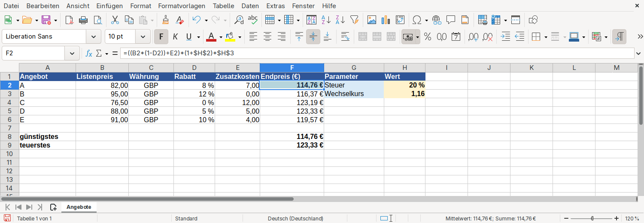The height and width of the screenshot is (223, 644).
Task: Click the Export as PDF icon
Action: coord(69,20)
